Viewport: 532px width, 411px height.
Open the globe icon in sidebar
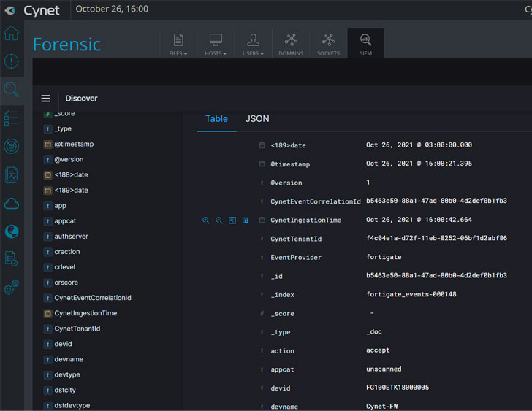12,231
